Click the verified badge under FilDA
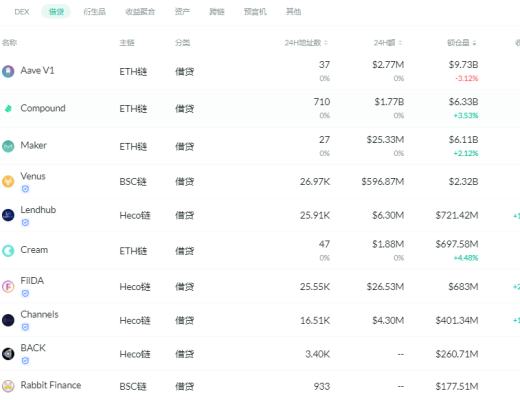 pyautogui.click(x=25, y=293)
